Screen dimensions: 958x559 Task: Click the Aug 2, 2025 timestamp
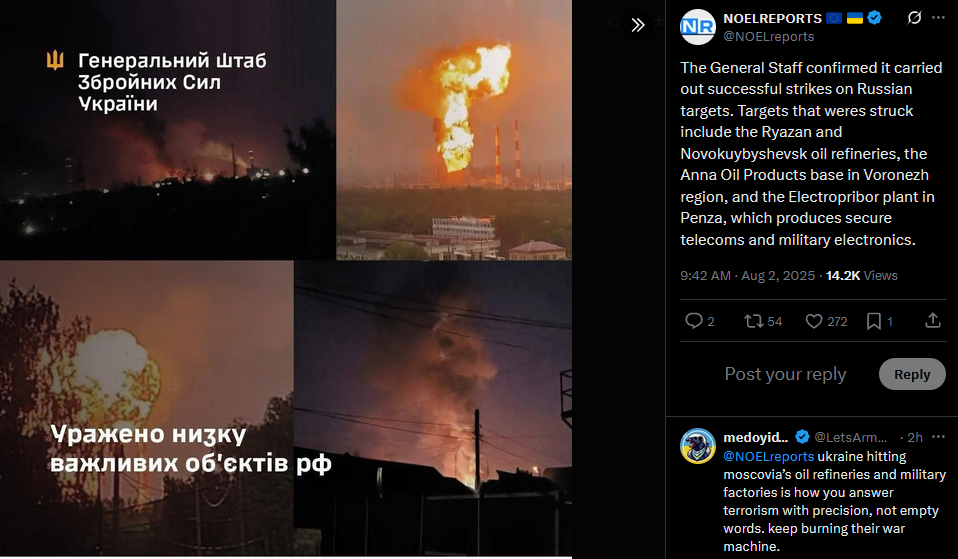pos(778,276)
